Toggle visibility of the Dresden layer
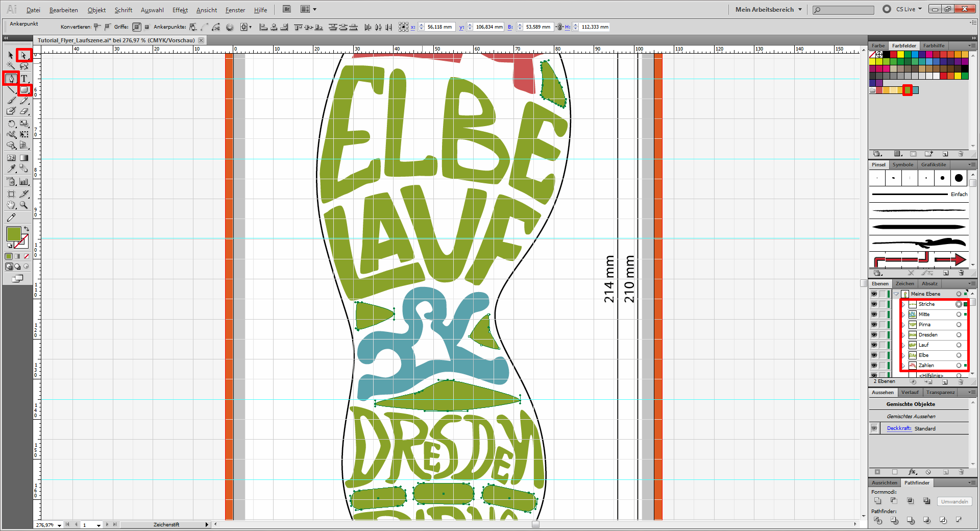 click(874, 335)
